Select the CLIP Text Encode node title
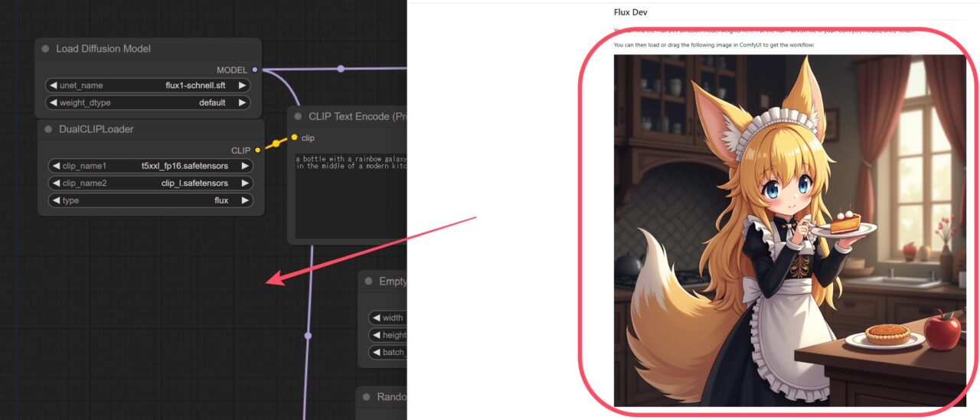This screenshot has height=420, width=980. [x=358, y=116]
